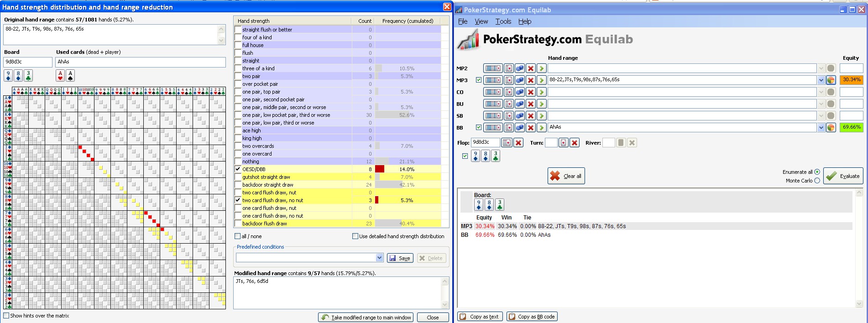Click the Save button for predefined conditions

pos(400,258)
